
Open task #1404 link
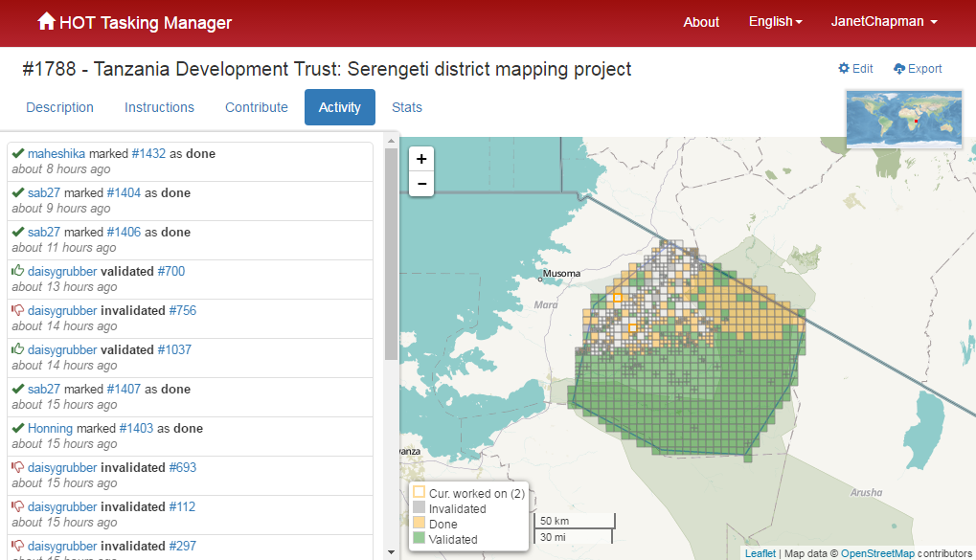pos(124,193)
